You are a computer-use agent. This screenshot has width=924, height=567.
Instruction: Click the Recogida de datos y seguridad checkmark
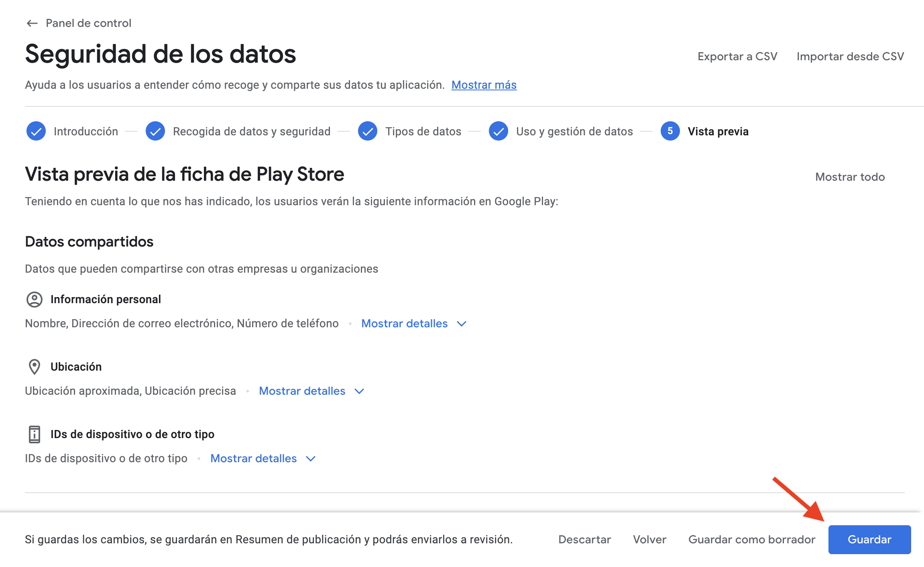[x=155, y=131]
